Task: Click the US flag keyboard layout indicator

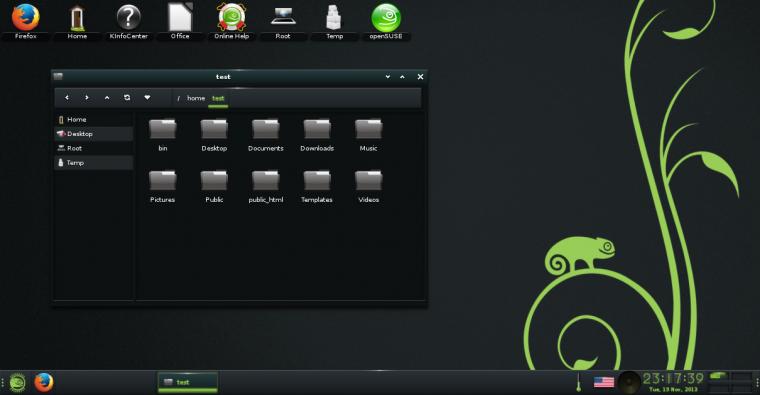Action: 604,382
